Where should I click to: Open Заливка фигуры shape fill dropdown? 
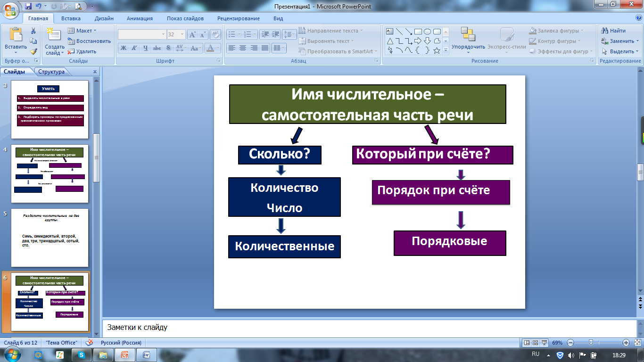point(556,31)
